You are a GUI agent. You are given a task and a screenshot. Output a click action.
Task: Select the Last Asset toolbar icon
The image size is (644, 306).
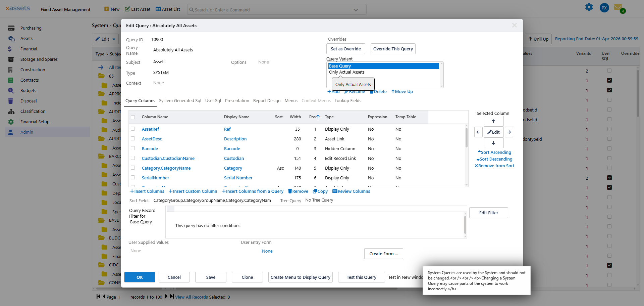point(128,9)
